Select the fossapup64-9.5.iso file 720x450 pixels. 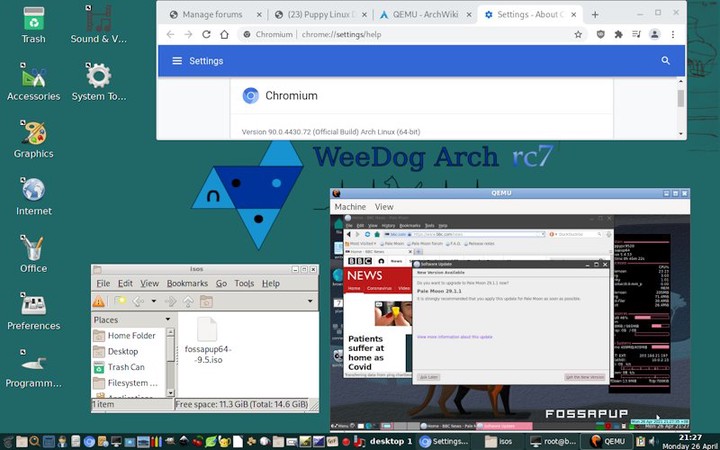click(x=208, y=340)
